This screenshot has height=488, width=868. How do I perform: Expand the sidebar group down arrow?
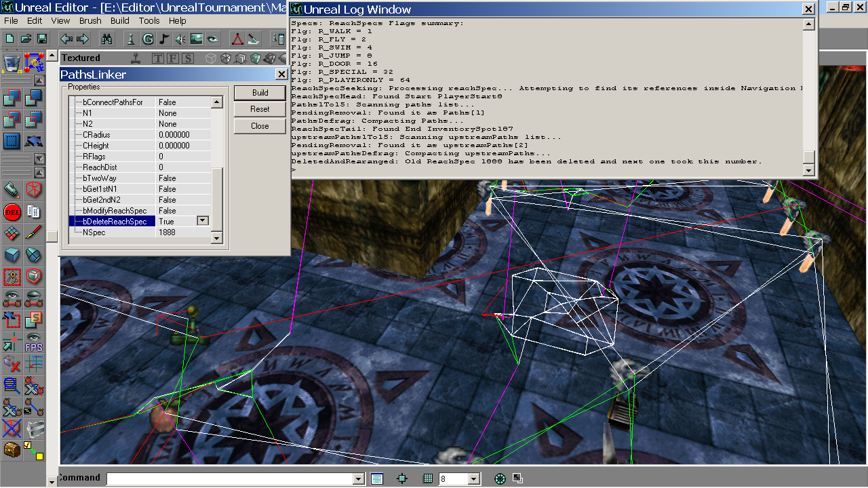40,159
